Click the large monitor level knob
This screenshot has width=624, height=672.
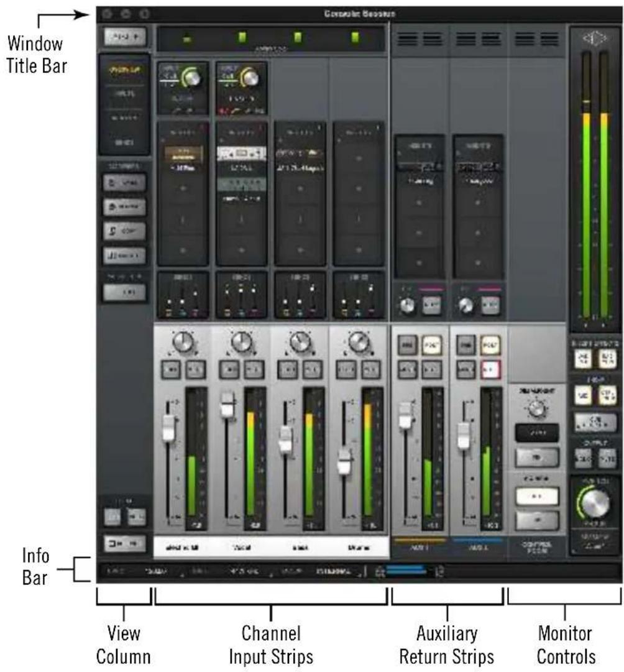pos(595,502)
